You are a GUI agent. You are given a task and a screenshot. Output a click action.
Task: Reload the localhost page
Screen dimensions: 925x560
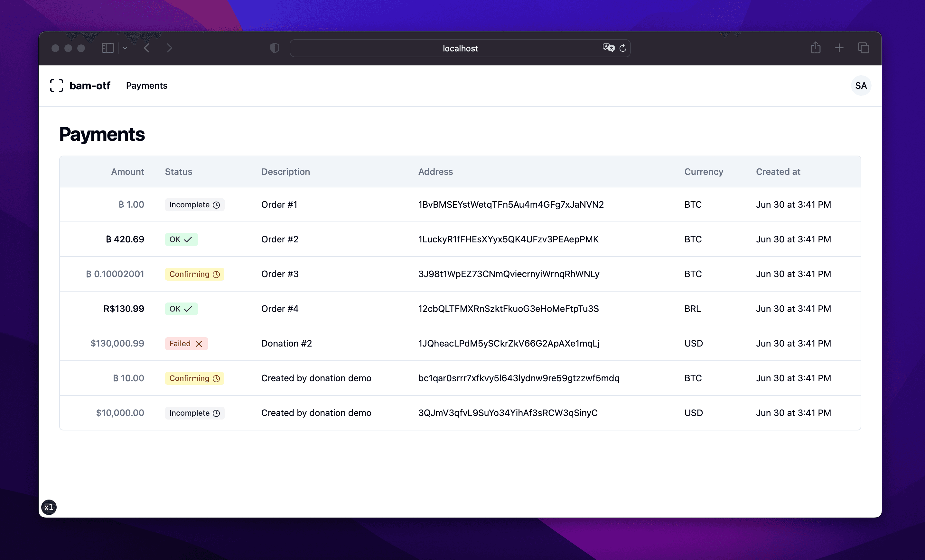pos(623,48)
